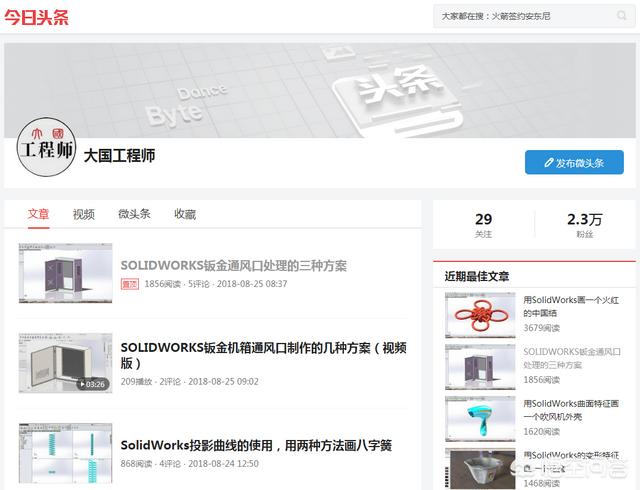Click the 吹风机 hair dryer thumbnail
640x490 pixels.
pyautogui.click(x=480, y=419)
